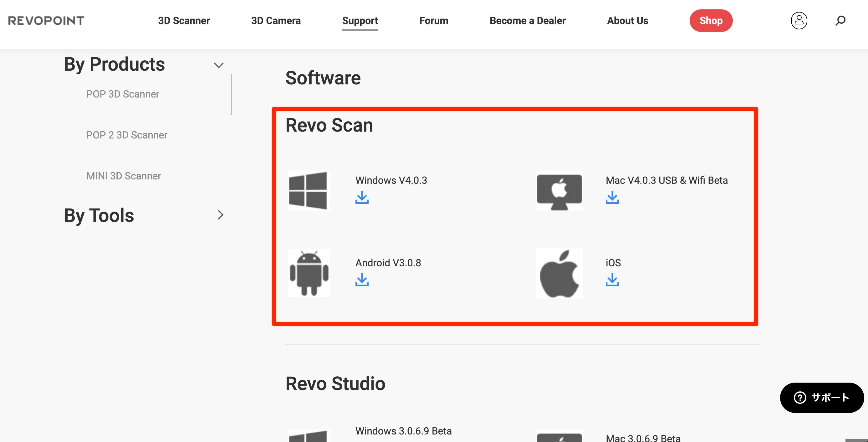Go to the Forum page

[434, 21]
